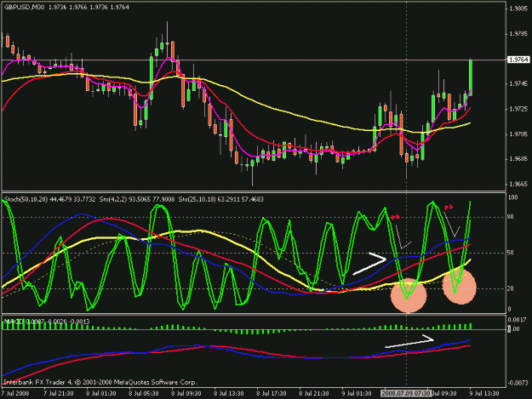Click the stochastic 80 level label
532x399 pixels.
coord(511,217)
